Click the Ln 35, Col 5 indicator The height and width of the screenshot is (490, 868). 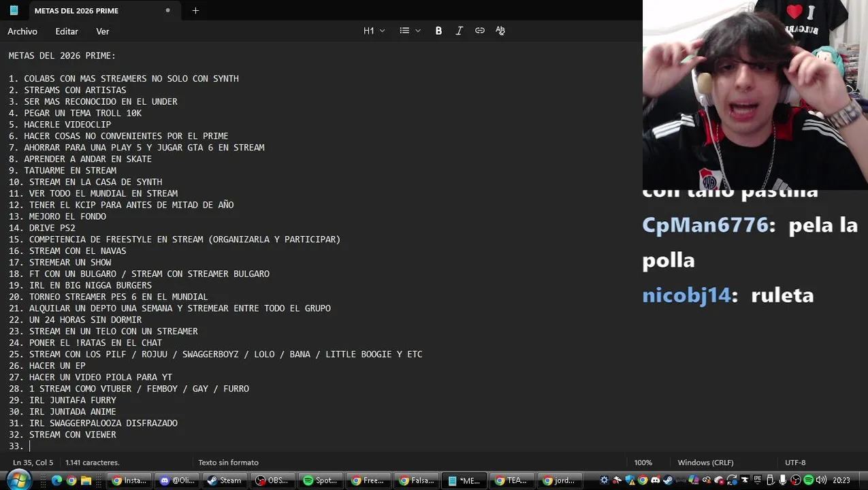pos(33,463)
